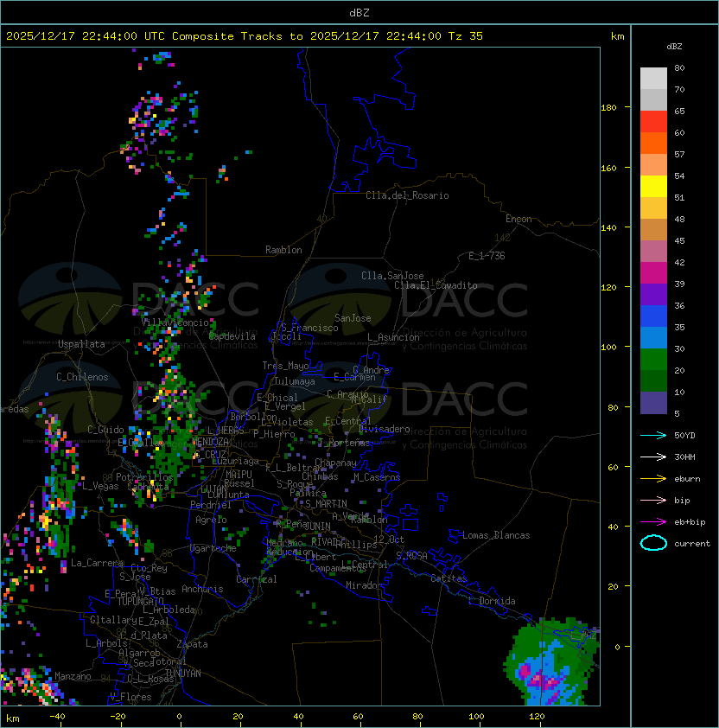
Task: Click the 'Tres_Mayo' map label
Action: 285,366
